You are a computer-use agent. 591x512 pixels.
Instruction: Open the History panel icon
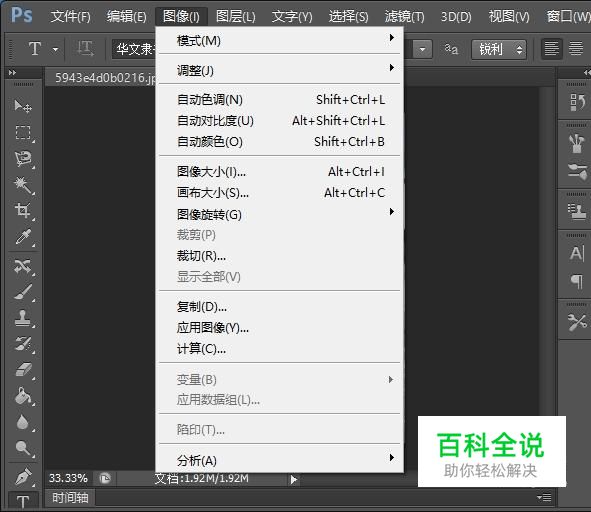577,102
